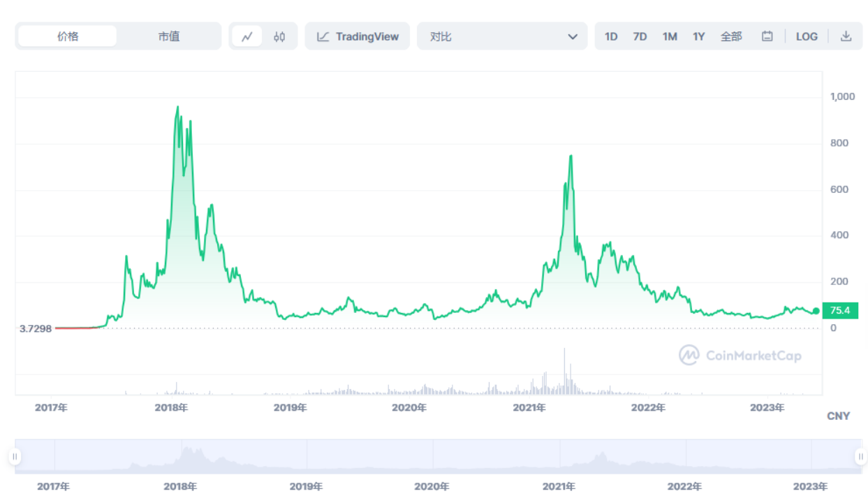Expand the 对比 dropdown chevron arrow
Screen dimensions: 868x503
[x=573, y=36]
